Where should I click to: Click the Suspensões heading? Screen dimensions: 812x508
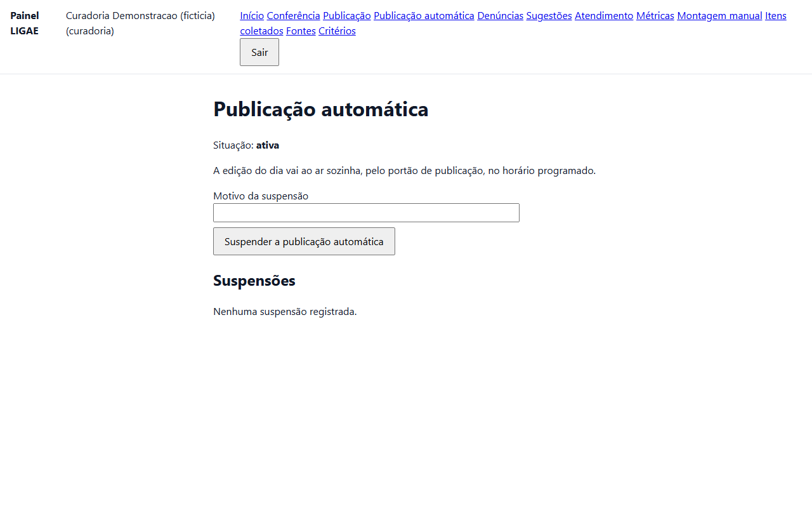(x=254, y=281)
